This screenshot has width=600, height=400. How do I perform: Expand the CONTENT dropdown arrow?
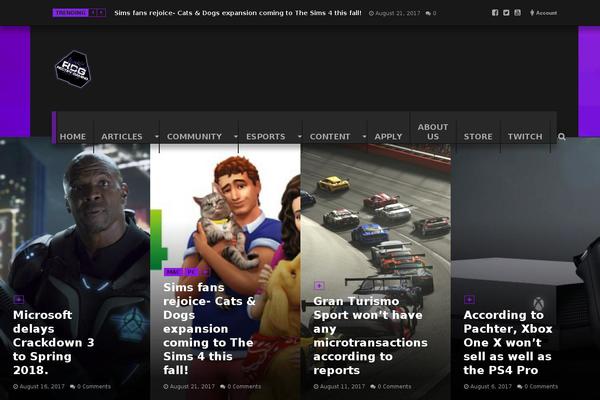click(364, 137)
